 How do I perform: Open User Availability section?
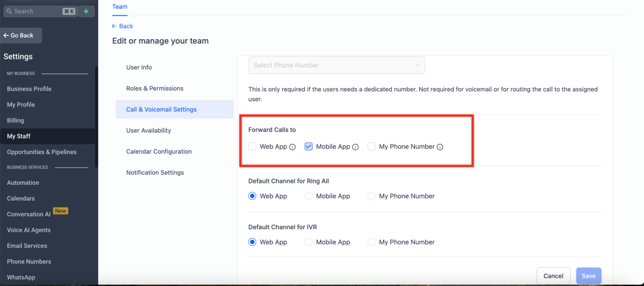149,130
